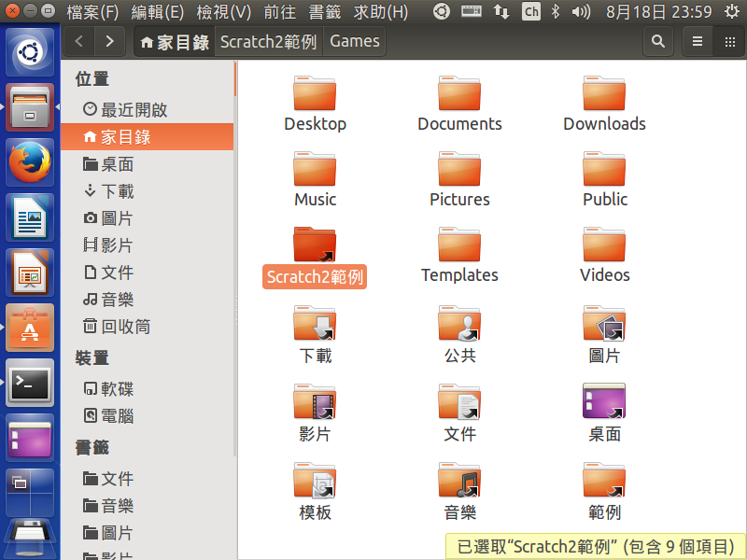The width and height of the screenshot is (747, 560).
Task: Launch LibreOffice Impress from launcher
Action: click(x=30, y=273)
